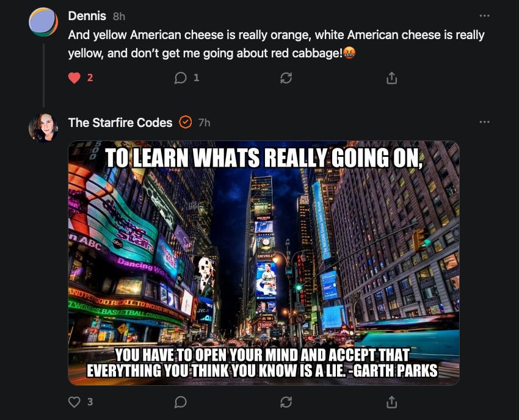Open Dennis's profile avatar

43,22
